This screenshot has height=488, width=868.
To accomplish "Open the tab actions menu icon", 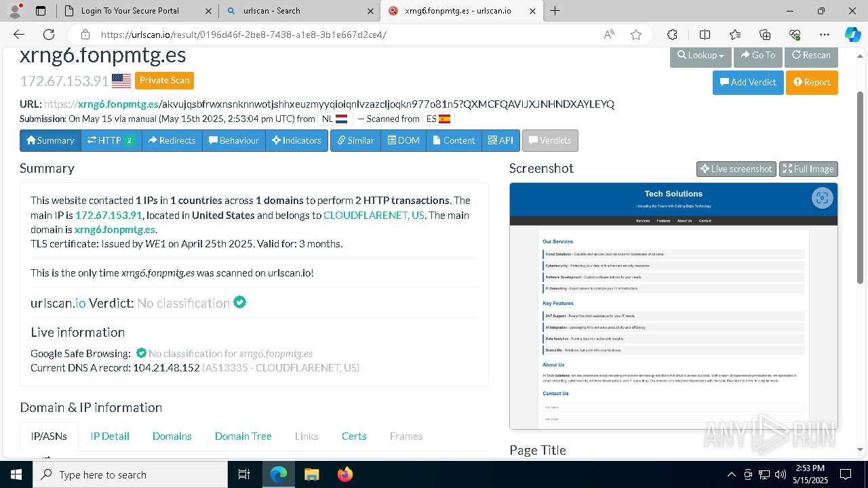I will point(41,11).
